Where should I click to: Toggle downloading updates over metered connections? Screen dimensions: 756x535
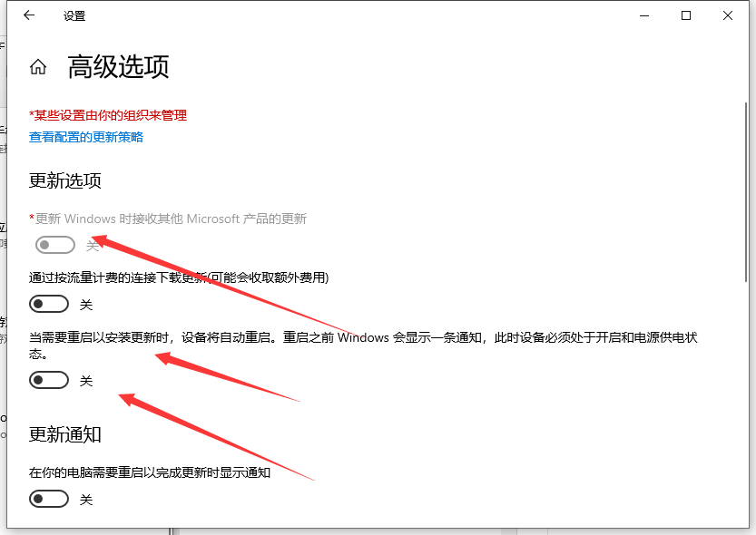[49, 303]
